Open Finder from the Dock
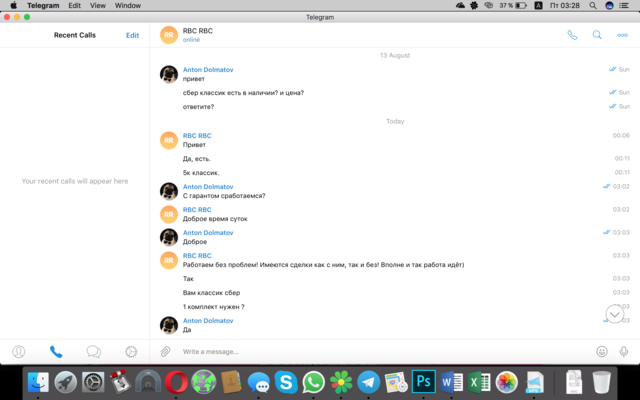 click(38, 382)
